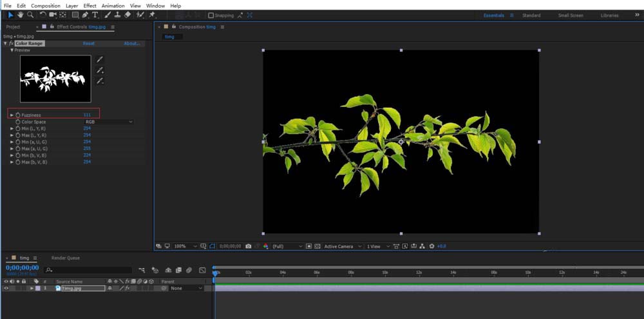Select the Eraser tool
The height and width of the screenshot is (319, 644).
tap(127, 14)
